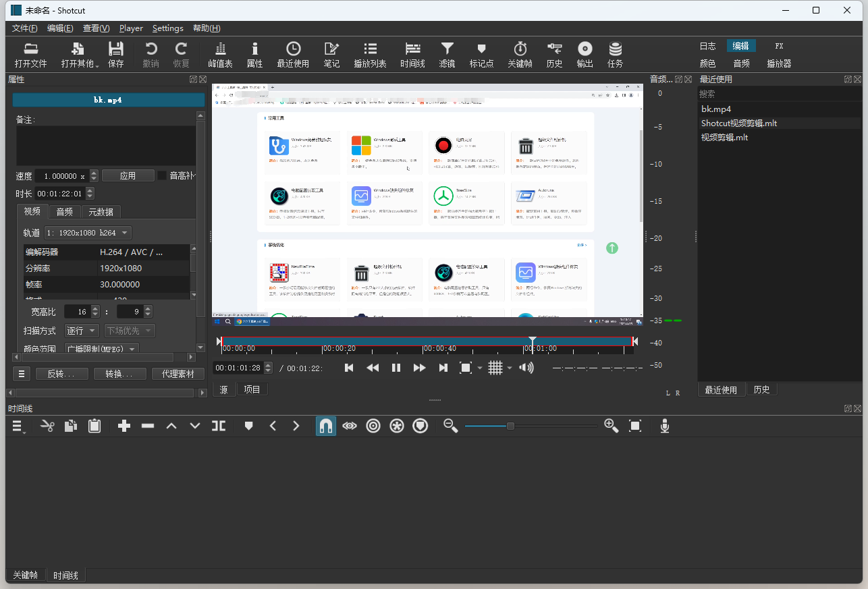Open the 文件(F) menu
The image size is (868, 589).
pyautogui.click(x=25, y=28)
